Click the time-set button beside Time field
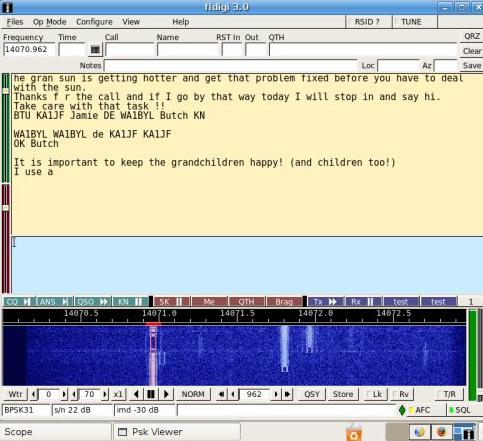The height and width of the screenshot is (441, 483). [95, 50]
